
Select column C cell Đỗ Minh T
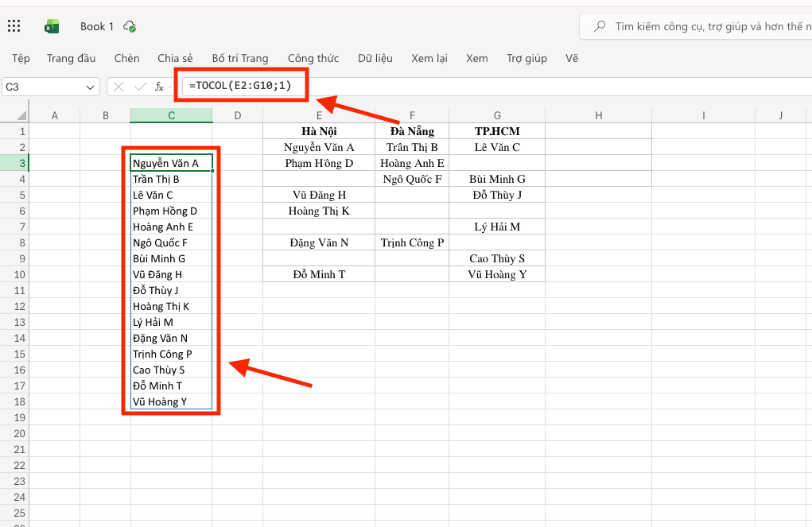point(172,386)
